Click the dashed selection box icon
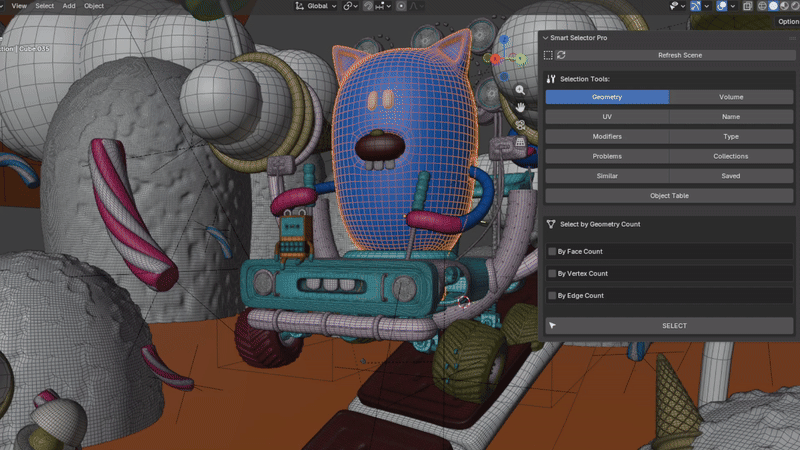This screenshot has width=800, height=450. click(548, 55)
